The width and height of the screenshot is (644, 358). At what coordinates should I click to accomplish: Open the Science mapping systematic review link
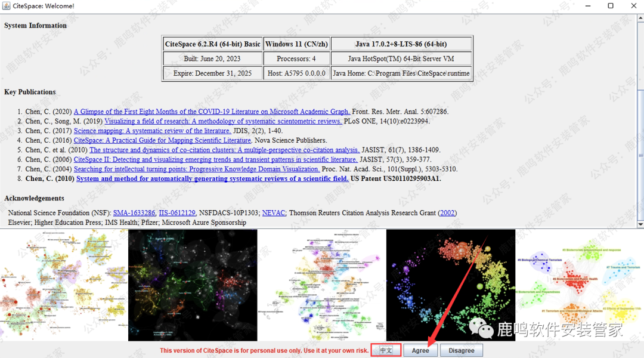click(152, 131)
